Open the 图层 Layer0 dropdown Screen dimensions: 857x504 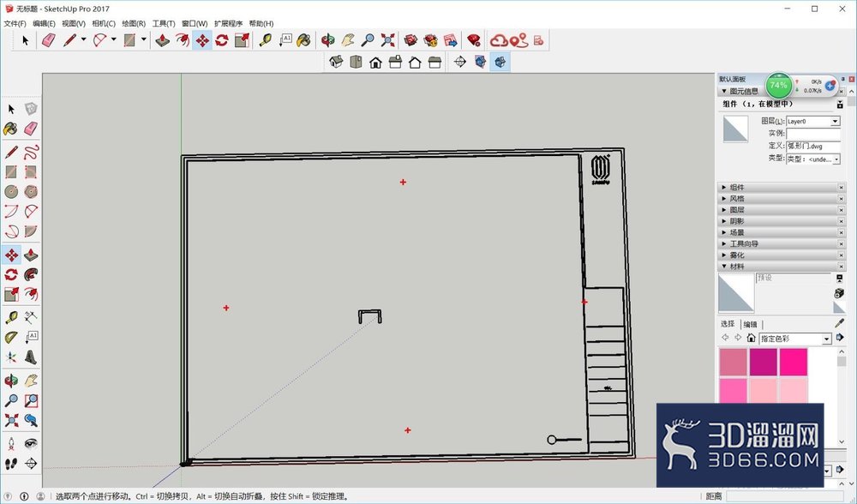coord(835,122)
